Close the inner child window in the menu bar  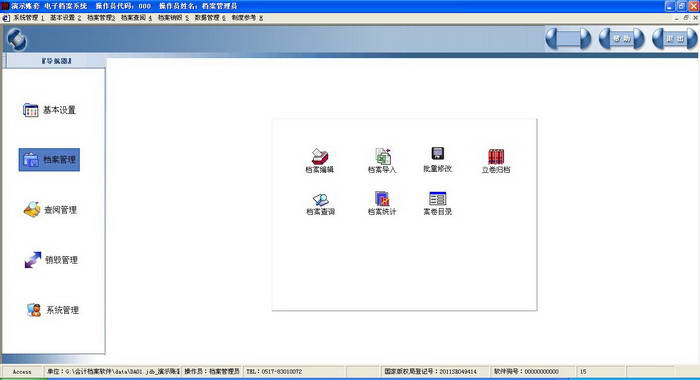695,18
